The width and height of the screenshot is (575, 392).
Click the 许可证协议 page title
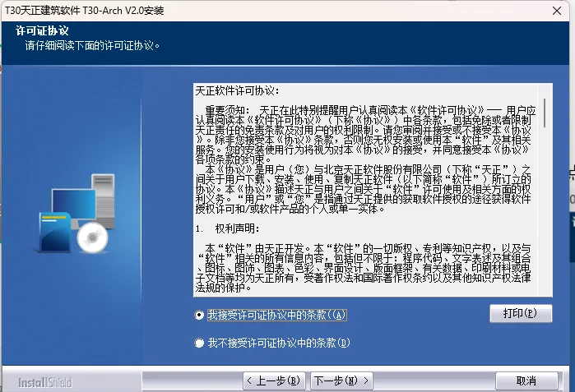42,30
